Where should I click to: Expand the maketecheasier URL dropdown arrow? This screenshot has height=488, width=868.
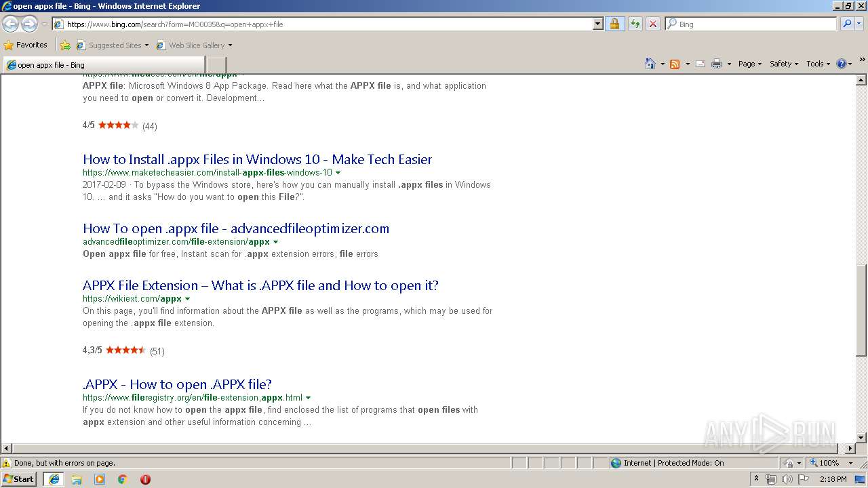click(x=338, y=173)
